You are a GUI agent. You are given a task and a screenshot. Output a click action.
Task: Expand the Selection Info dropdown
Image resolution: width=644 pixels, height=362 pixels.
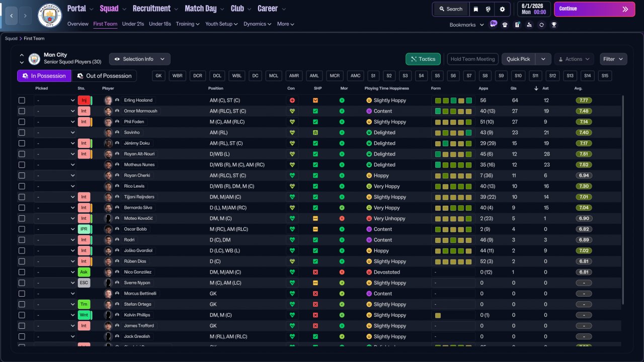[x=139, y=59]
